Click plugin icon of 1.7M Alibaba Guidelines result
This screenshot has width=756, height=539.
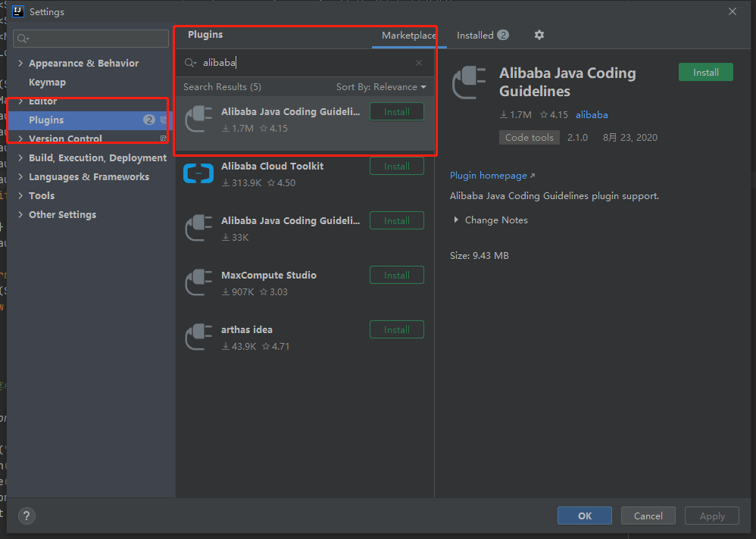198,119
